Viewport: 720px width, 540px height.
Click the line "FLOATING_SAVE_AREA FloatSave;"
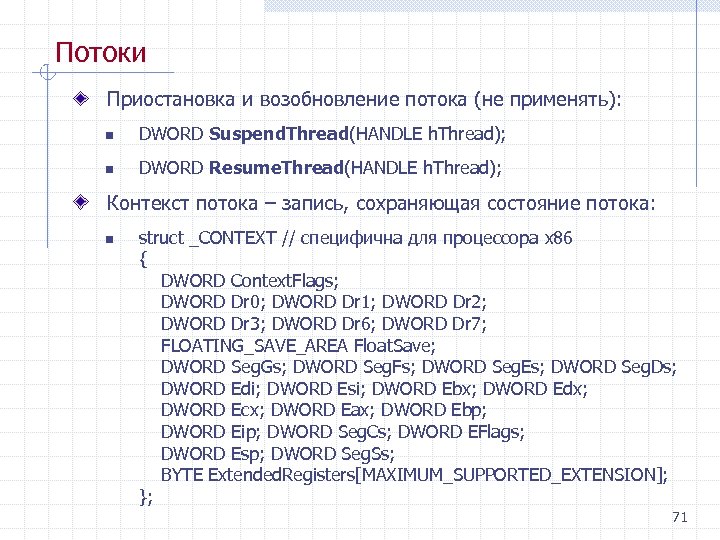pos(298,346)
